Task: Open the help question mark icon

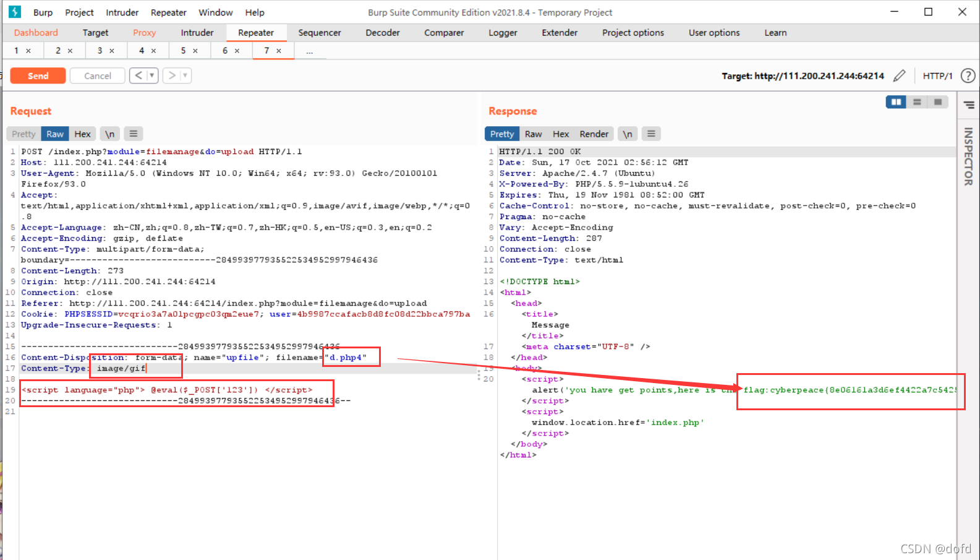Action: pyautogui.click(x=968, y=75)
